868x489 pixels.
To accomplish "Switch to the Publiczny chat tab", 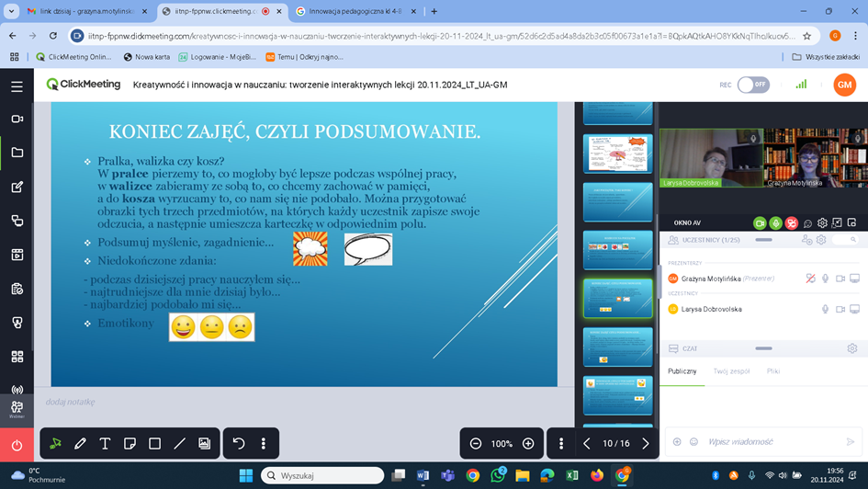I will coord(682,371).
